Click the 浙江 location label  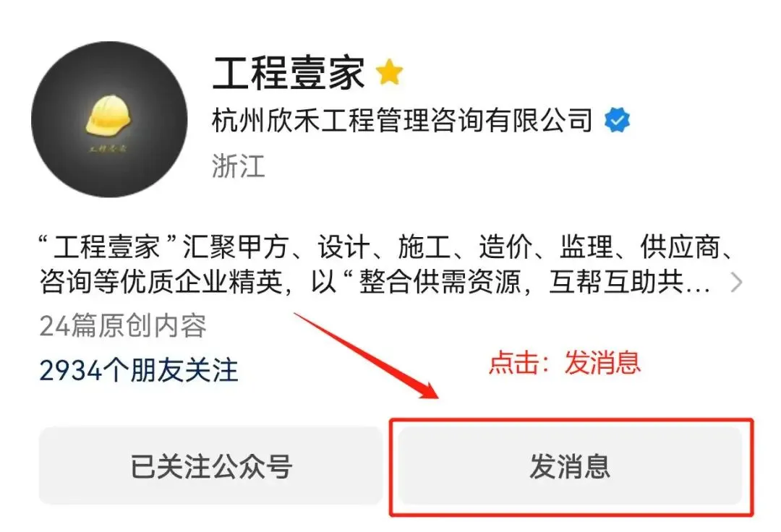click(x=239, y=166)
